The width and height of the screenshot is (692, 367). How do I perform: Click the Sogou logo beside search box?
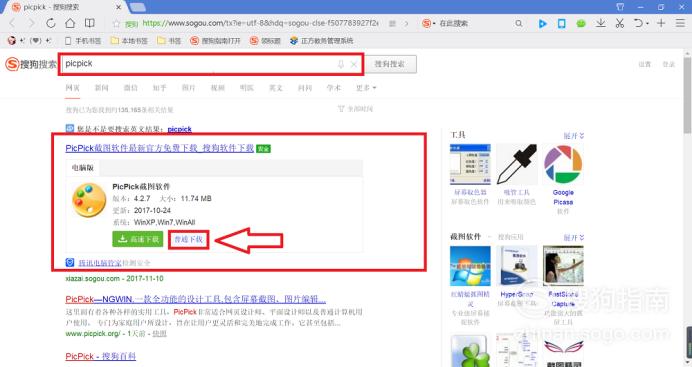[x=30, y=64]
